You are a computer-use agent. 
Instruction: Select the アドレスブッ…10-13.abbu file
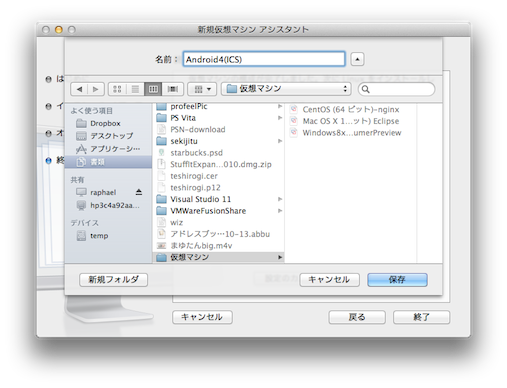click(218, 234)
